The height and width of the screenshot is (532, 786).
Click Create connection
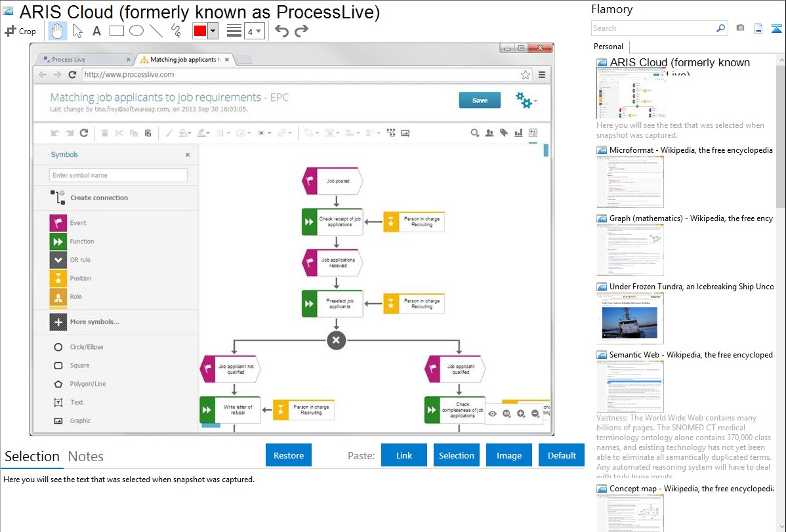tap(89, 197)
